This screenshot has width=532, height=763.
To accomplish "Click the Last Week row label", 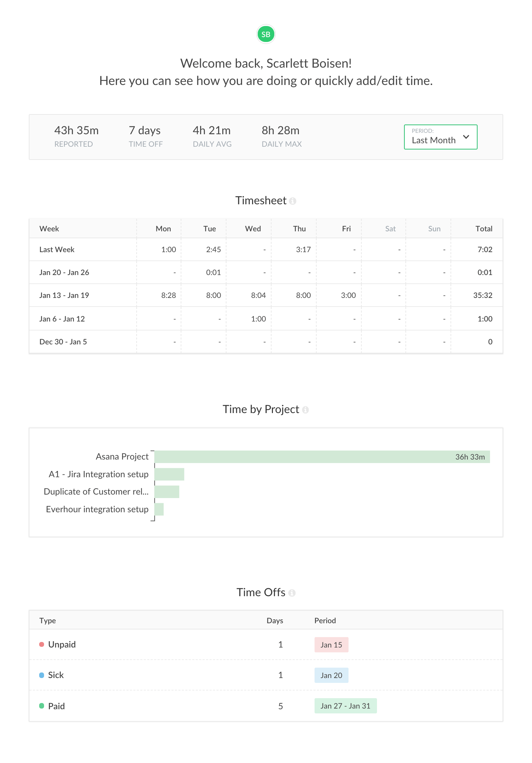I will pos(57,250).
